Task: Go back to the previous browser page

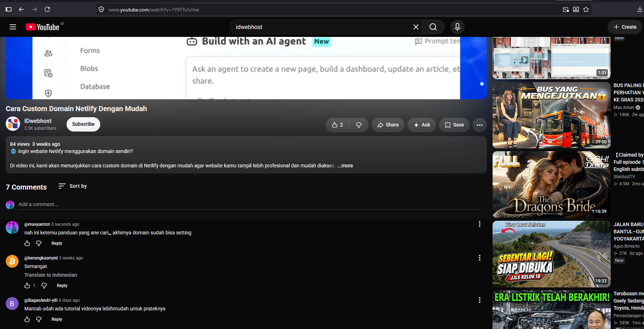Action: (x=21, y=9)
